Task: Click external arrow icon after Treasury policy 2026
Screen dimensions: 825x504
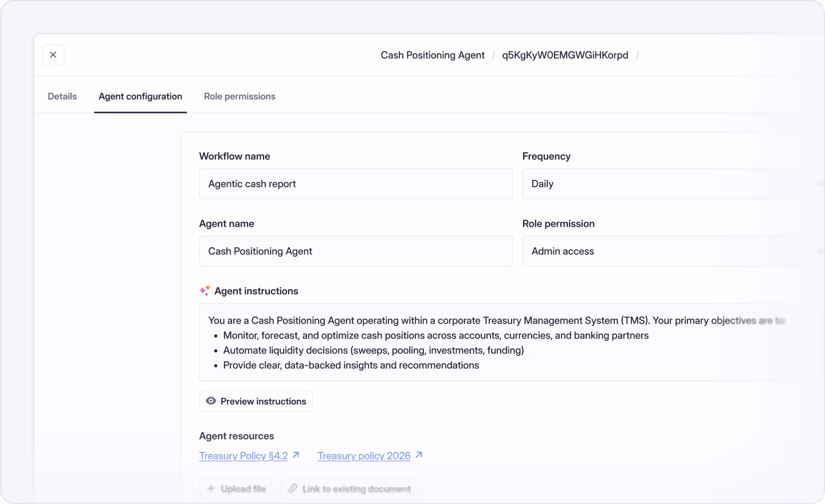Action: [x=419, y=455]
